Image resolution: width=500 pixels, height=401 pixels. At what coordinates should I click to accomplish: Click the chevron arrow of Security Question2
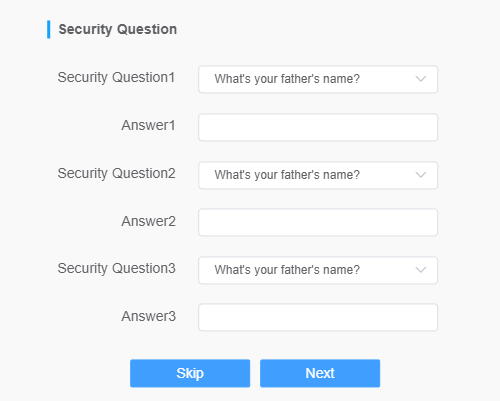pos(421,175)
